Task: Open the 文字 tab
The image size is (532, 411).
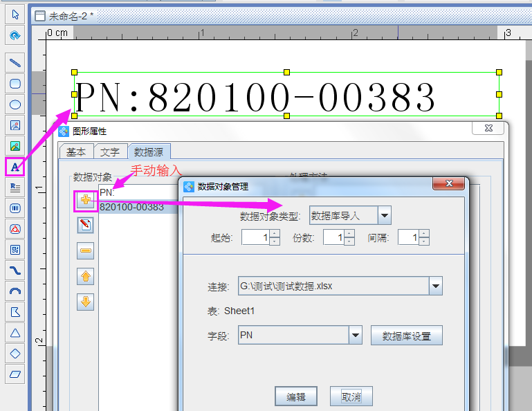Action: pyautogui.click(x=110, y=152)
